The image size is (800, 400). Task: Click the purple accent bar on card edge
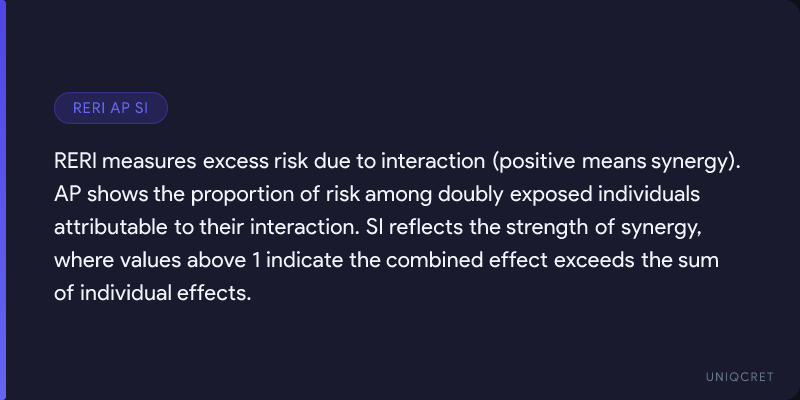[x=3, y=200]
